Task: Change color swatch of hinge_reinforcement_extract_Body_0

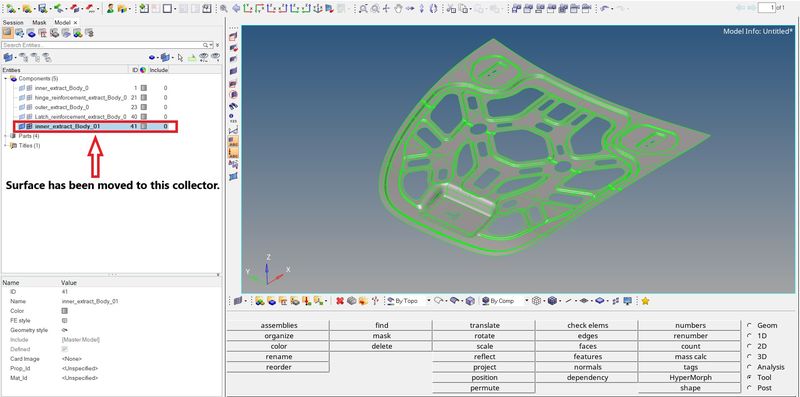Action: pyautogui.click(x=144, y=97)
